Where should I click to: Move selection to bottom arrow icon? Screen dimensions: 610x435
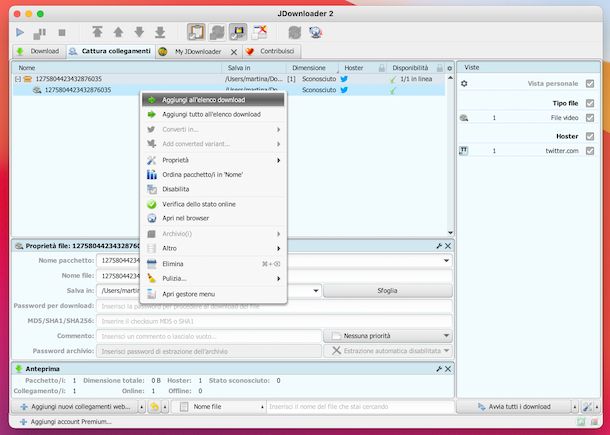click(x=160, y=32)
